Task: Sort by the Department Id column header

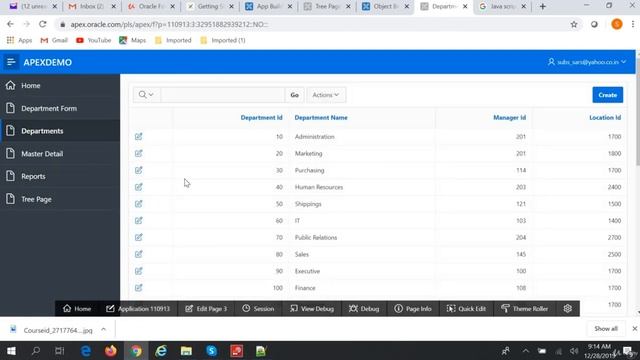Action: 261,118
